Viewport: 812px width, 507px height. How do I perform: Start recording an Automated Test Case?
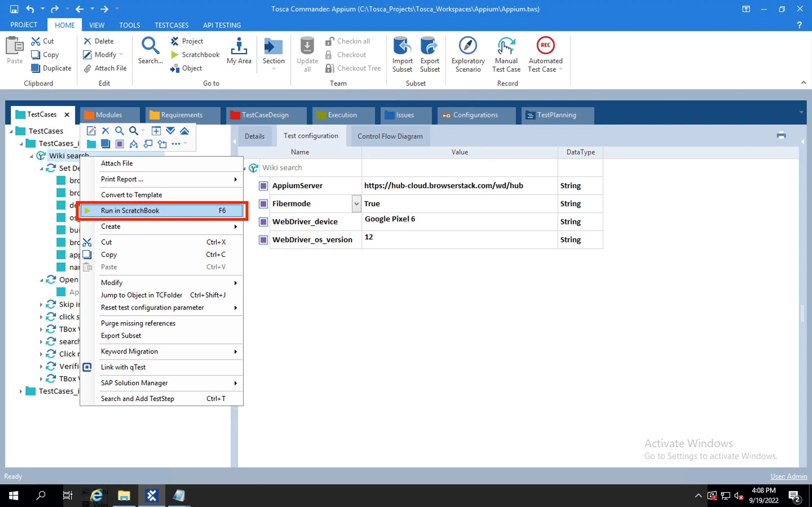click(545, 46)
